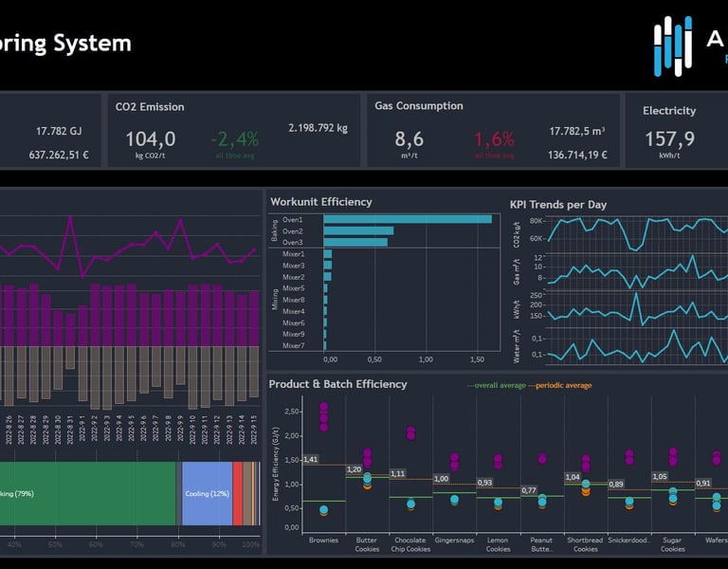Viewport: 728px width, 569px height.
Task: Click the Product & Batch Efficiency heading
Action: click(337, 384)
